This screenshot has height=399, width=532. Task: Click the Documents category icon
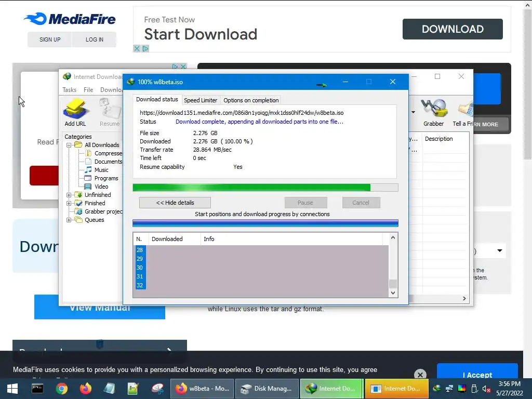coord(88,162)
